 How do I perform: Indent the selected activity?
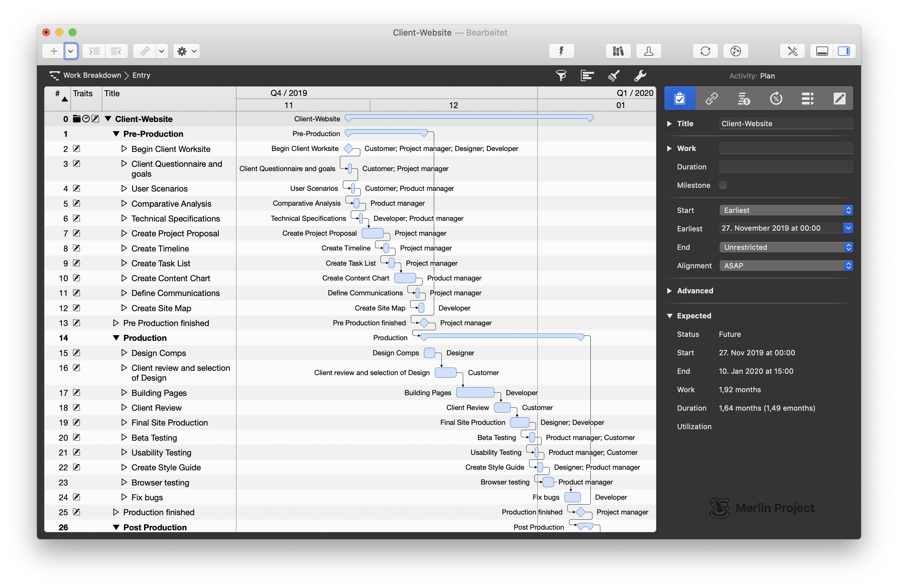pyautogui.click(x=94, y=51)
